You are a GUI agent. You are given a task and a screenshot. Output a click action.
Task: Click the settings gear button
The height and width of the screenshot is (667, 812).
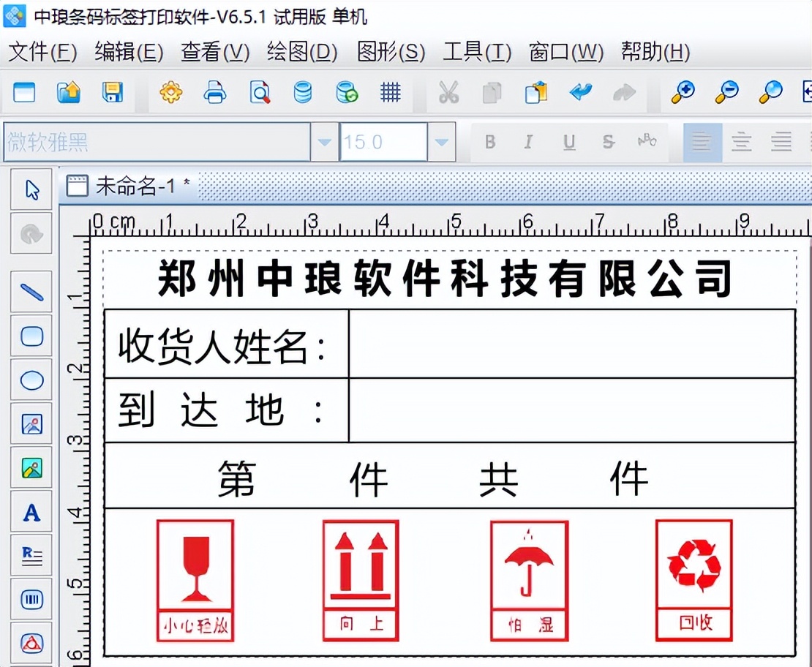pos(170,93)
